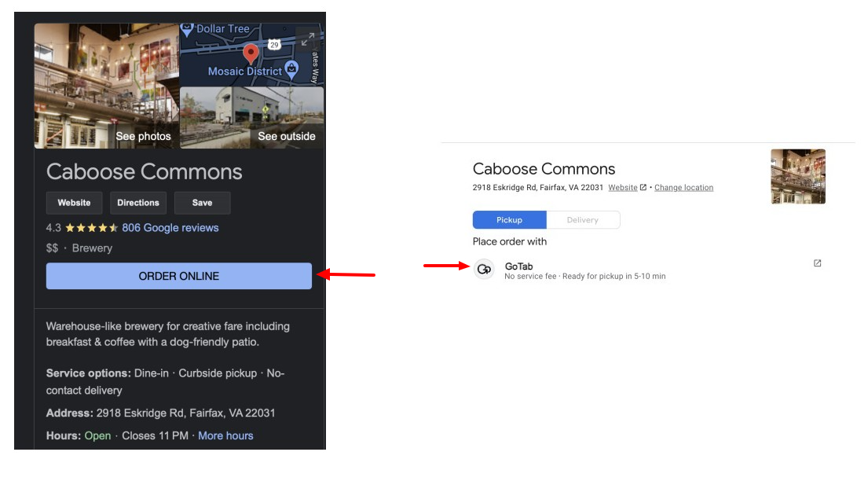Select the Pickup tab
Screen dimensions: 868x485
(509, 220)
